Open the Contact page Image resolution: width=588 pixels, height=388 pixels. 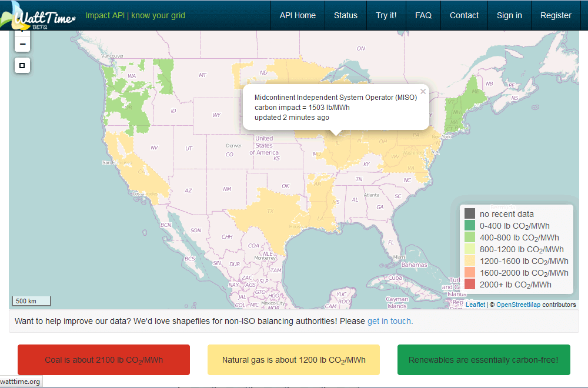click(x=465, y=15)
